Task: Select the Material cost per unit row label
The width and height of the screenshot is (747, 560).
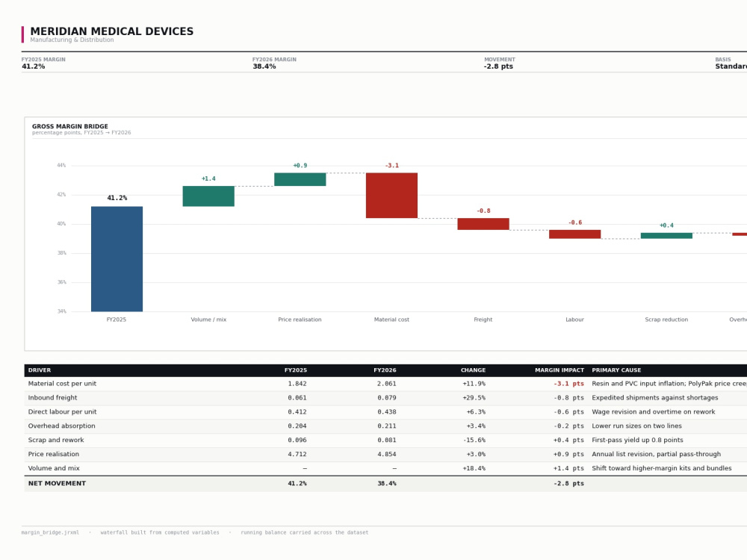Action: 62,384
